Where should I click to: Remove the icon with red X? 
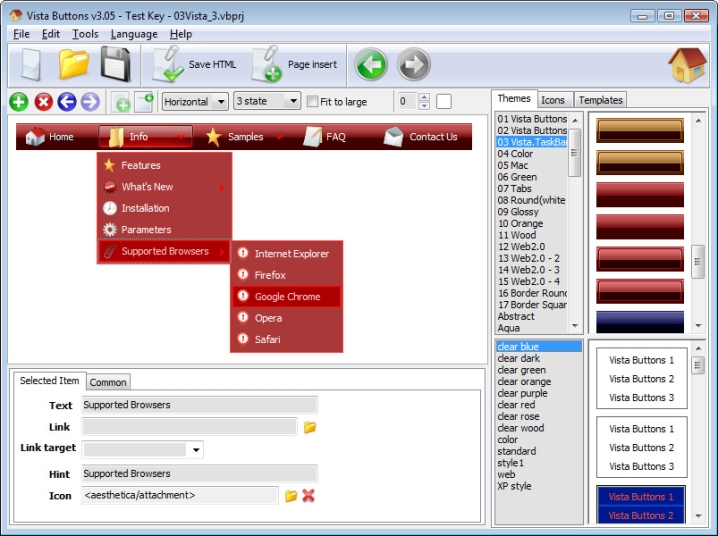coord(309,496)
